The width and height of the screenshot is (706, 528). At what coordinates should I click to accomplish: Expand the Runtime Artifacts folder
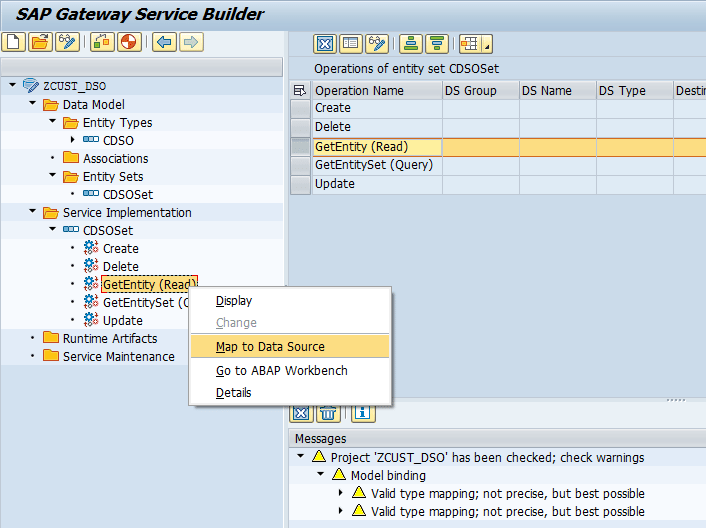click(33, 338)
